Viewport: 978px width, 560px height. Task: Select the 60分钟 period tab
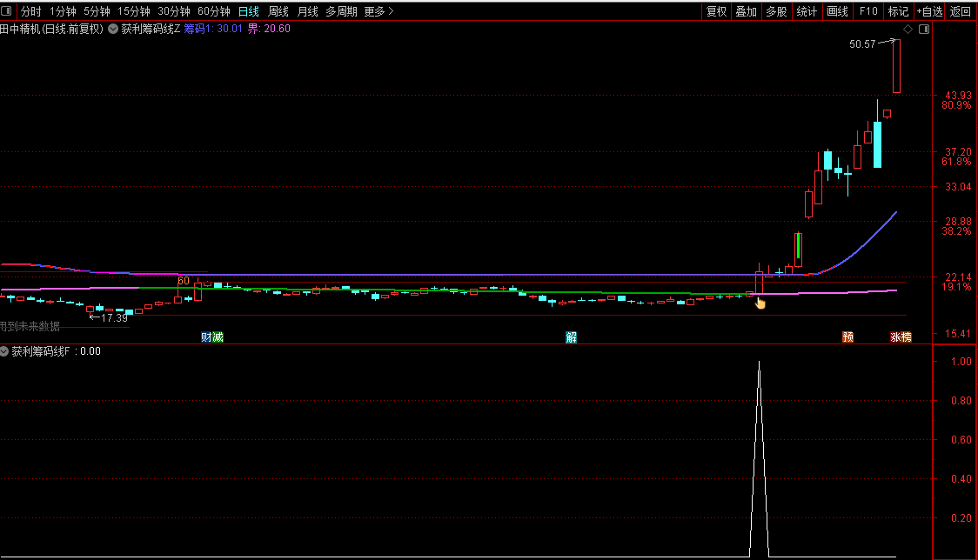[x=213, y=11]
